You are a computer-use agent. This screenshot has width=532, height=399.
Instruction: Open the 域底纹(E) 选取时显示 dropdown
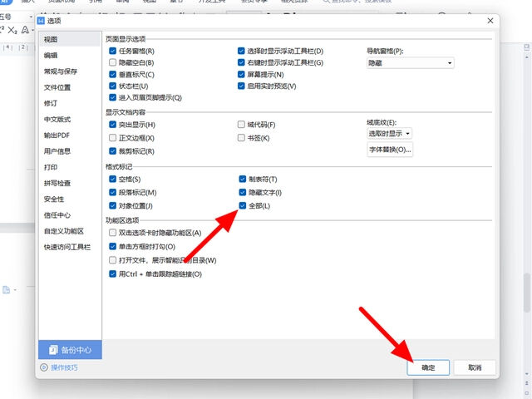(x=390, y=134)
